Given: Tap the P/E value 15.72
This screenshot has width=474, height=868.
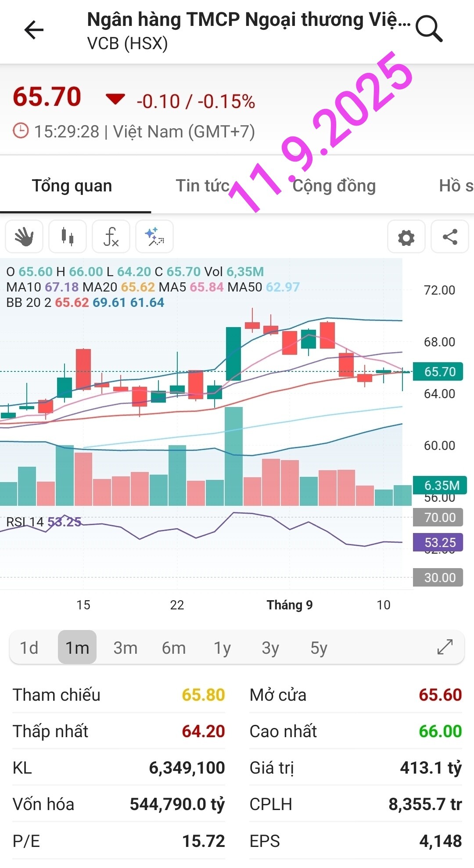Looking at the screenshot, I should 204,841.
